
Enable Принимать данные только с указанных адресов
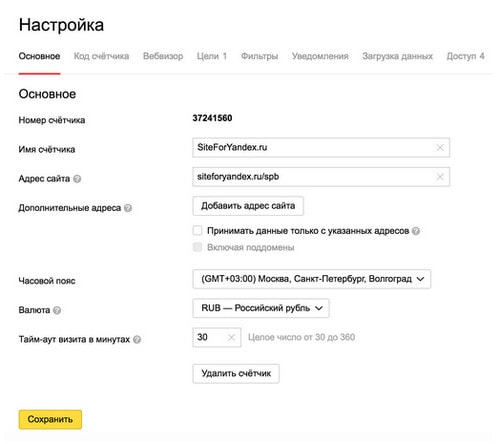pos(197,230)
